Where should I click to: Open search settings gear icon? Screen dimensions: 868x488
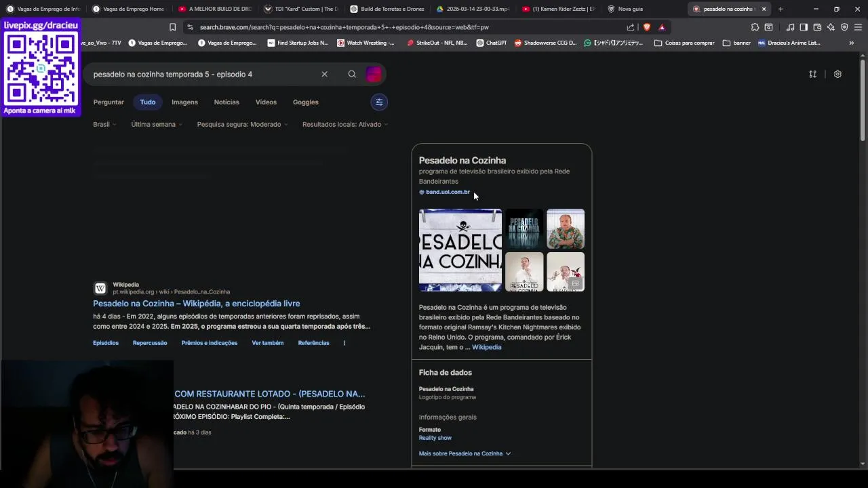(x=837, y=74)
